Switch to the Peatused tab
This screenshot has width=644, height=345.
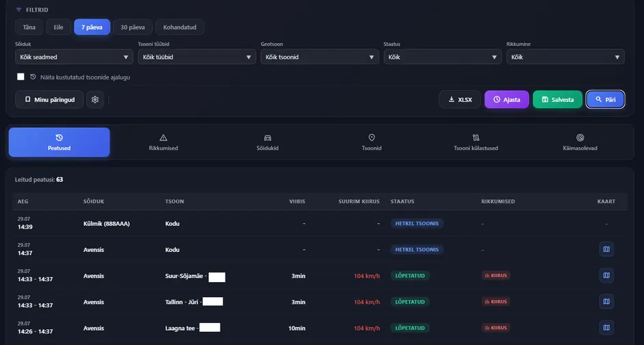pyautogui.click(x=59, y=142)
